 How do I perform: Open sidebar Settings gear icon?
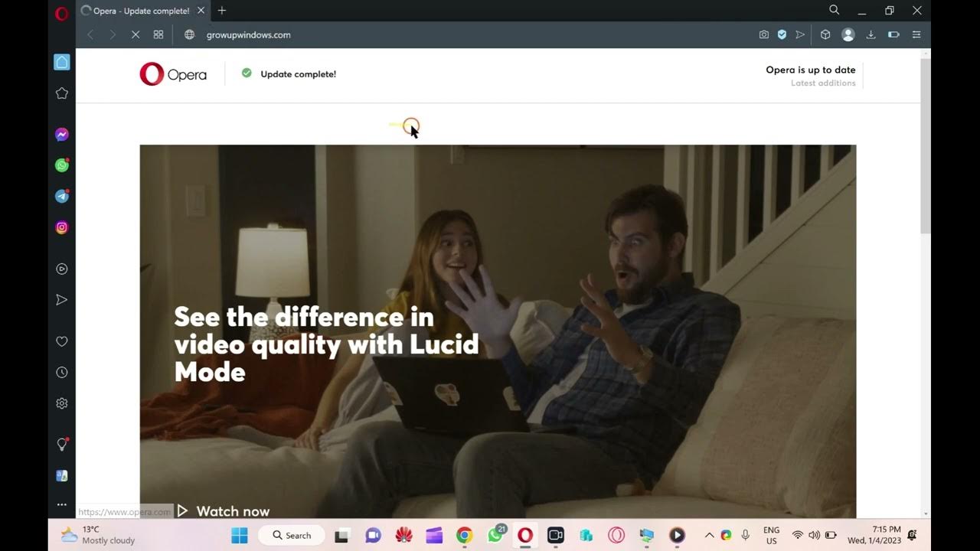click(62, 403)
